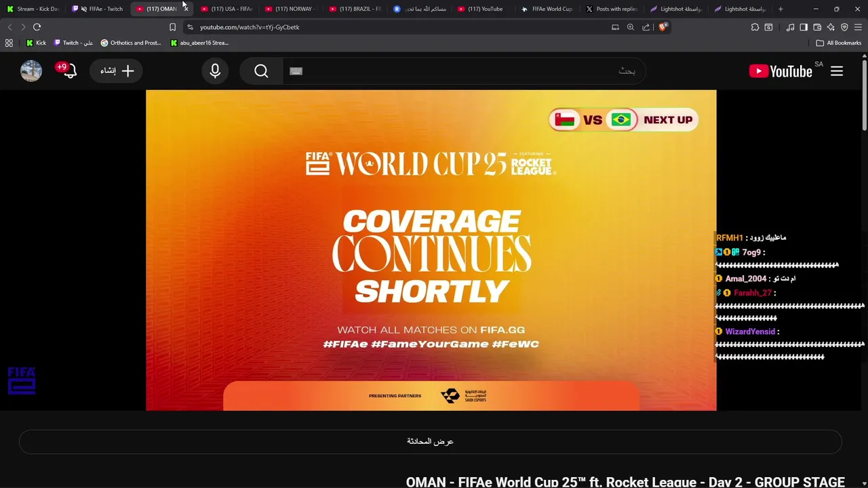The height and width of the screenshot is (488, 868).
Task: Click the WizardYensid chat username
Action: click(750, 331)
